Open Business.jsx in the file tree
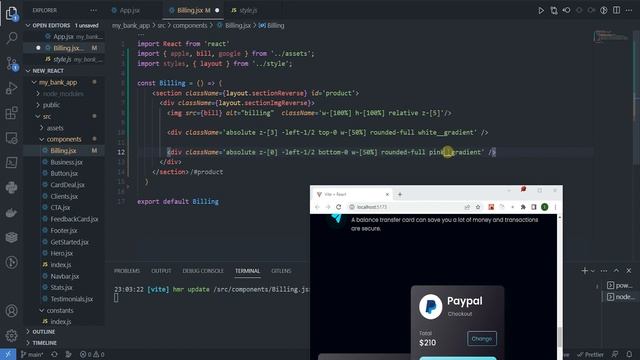640x360 pixels. point(66,162)
